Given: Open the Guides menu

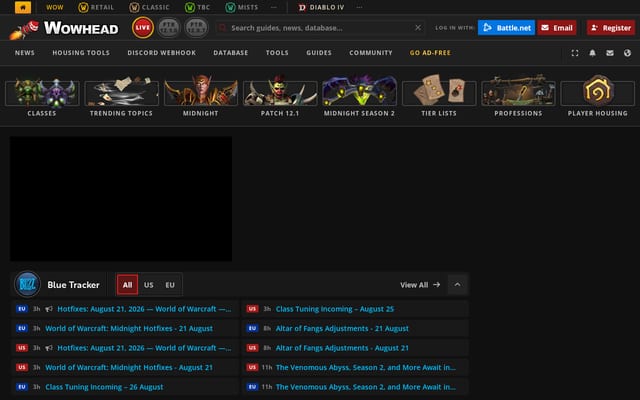Looking at the screenshot, I should point(319,53).
